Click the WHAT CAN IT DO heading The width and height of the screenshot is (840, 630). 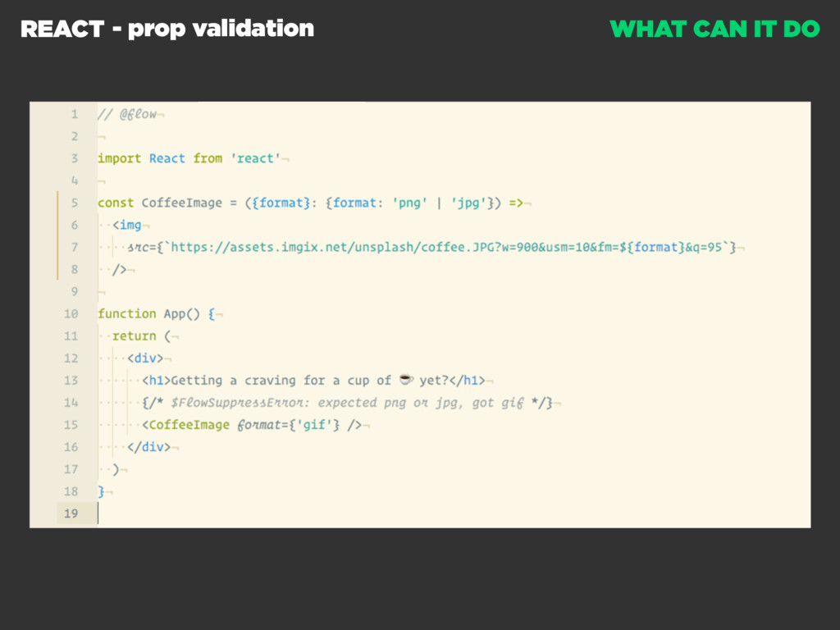(x=714, y=29)
